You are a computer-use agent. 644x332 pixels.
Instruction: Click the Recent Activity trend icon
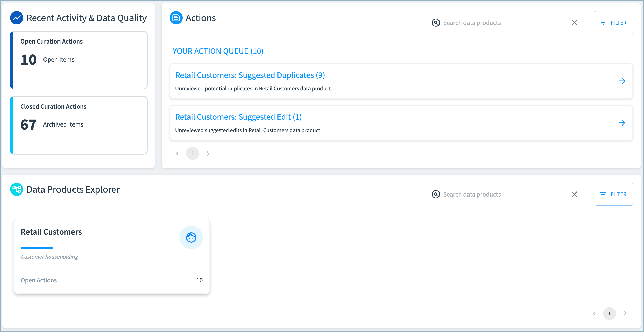coord(17,18)
